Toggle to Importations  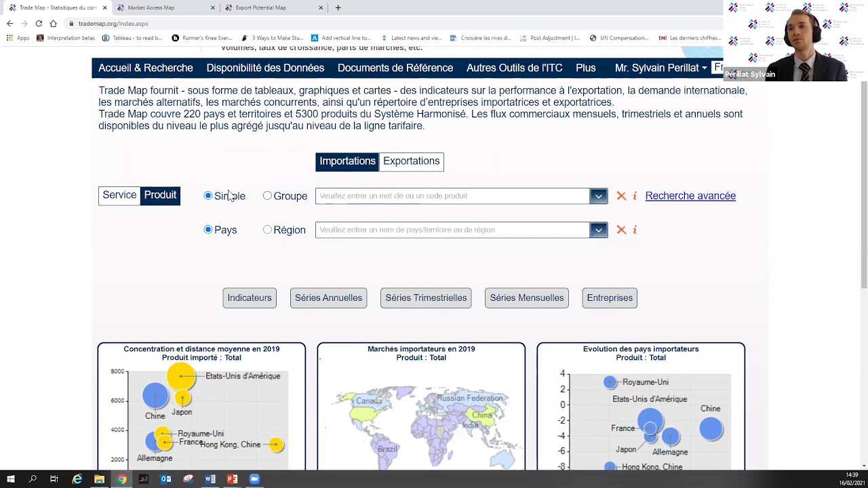coord(347,161)
